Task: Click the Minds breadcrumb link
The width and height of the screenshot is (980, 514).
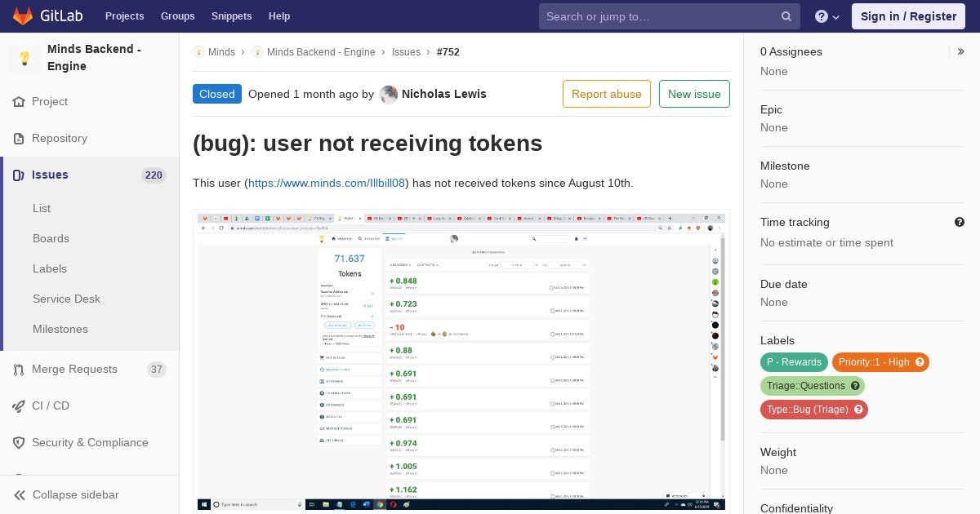Action: point(221,52)
